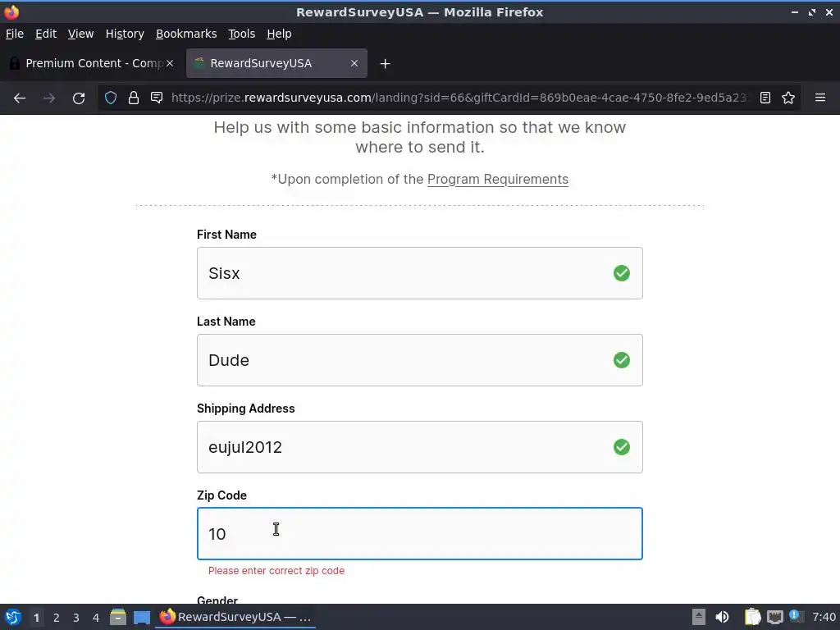Close the Premium Content tab
Screen dimensions: 840x630
(170, 63)
